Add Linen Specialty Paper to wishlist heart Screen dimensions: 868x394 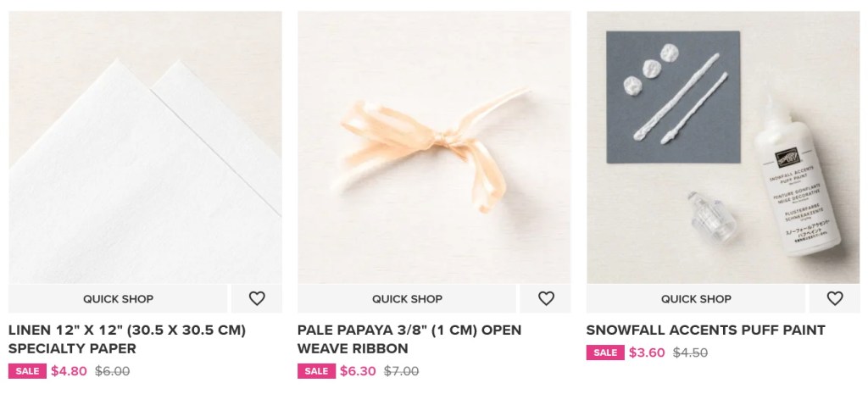point(257,299)
